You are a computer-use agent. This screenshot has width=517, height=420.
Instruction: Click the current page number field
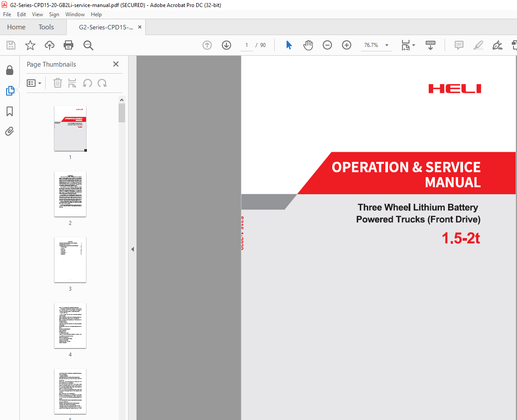point(246,45)
